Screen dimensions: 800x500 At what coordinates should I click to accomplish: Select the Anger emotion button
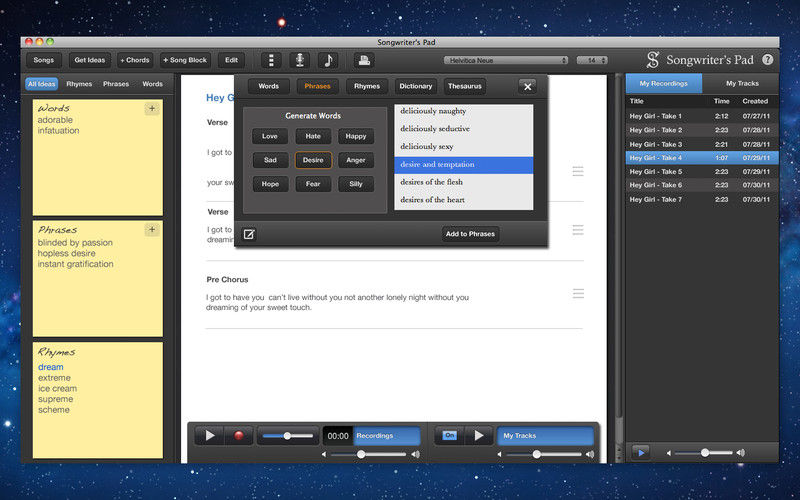356,160
